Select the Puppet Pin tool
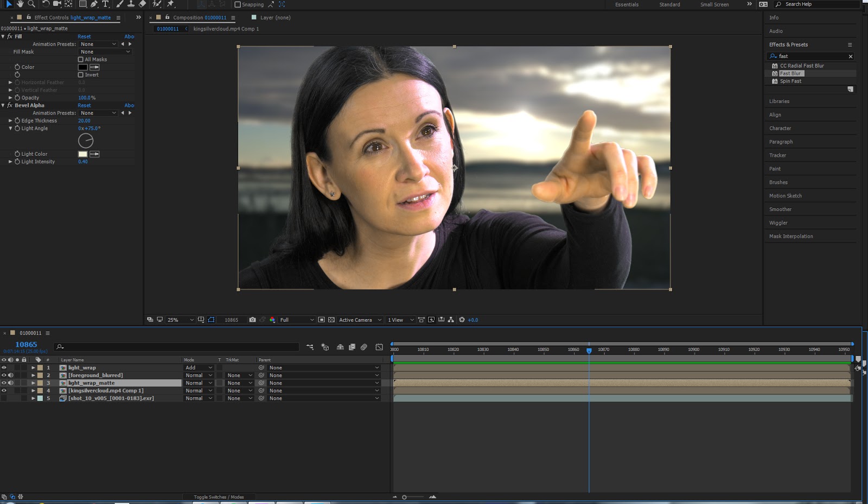The height and width of the screenshot is (504, 868). point(171,4)
